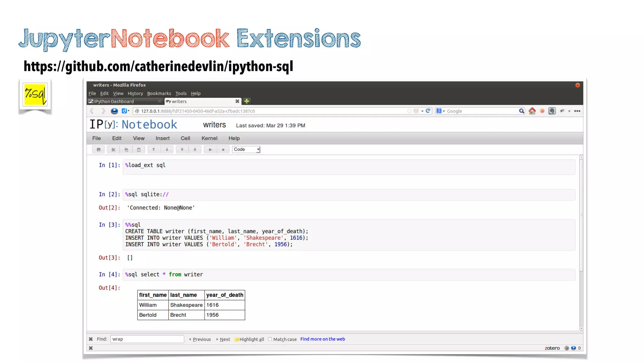The image size is (644, 362).
Task: Run the cell with the play icon
Action: click(x=210, y=150)
